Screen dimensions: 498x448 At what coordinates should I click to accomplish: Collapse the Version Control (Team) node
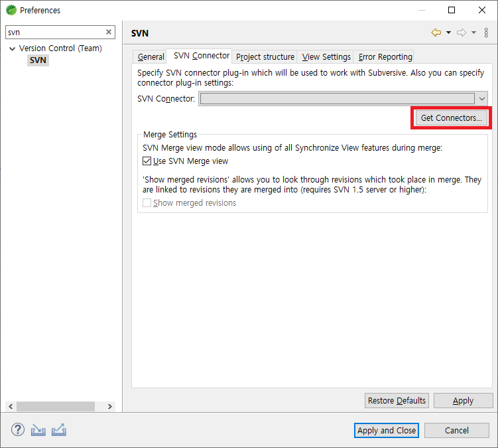click(13, 48)
